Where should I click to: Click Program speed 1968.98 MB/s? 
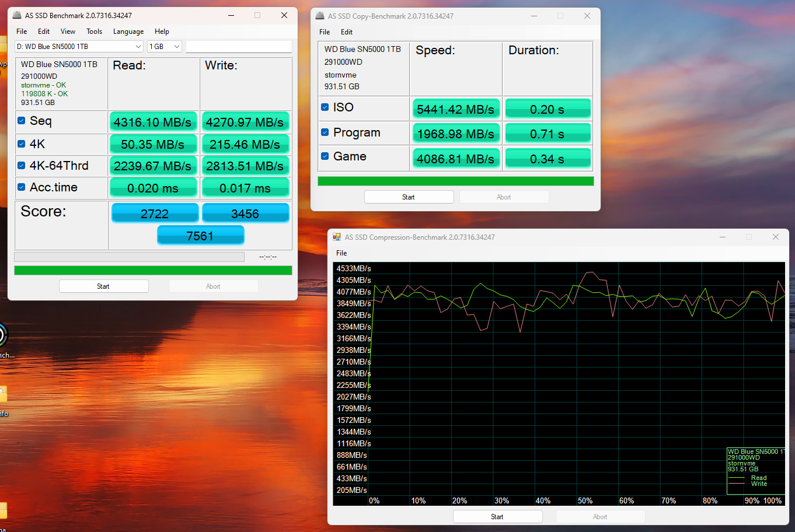pos(456,134)
